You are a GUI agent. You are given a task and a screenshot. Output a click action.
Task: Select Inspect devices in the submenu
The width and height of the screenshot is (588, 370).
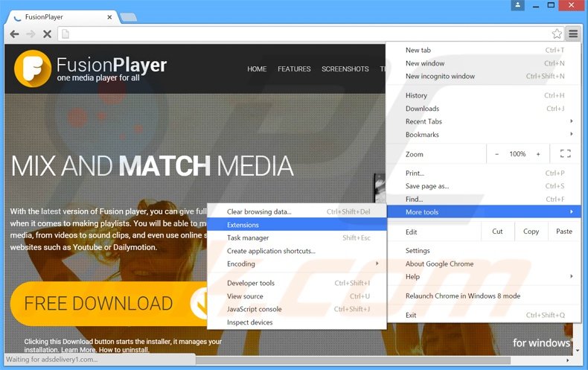[x=297, y=322]
